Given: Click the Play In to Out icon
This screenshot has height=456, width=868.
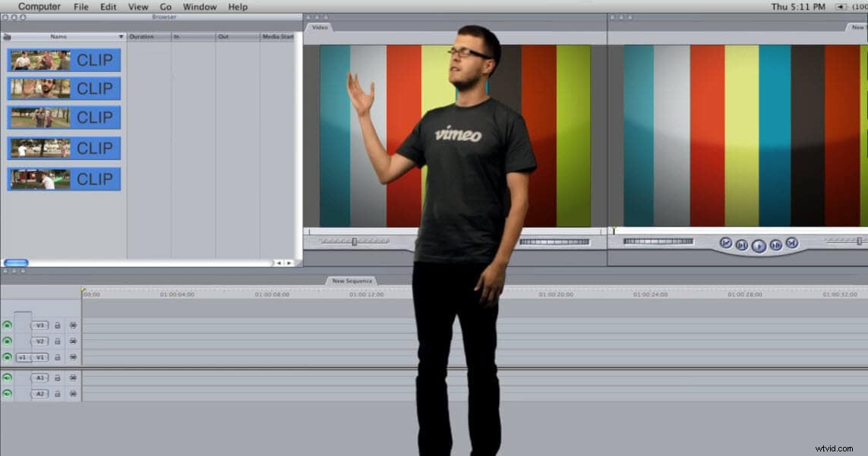Looking at the screenshot, I should pyautogui.click(x=742, y=244).
